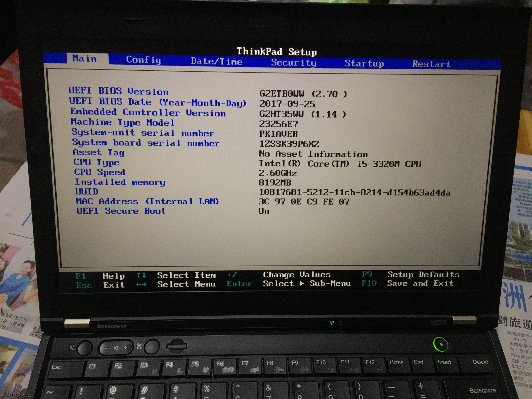Click the lenovo logo on bezel
The image size is (532, 399).
(x=111, y=326)
